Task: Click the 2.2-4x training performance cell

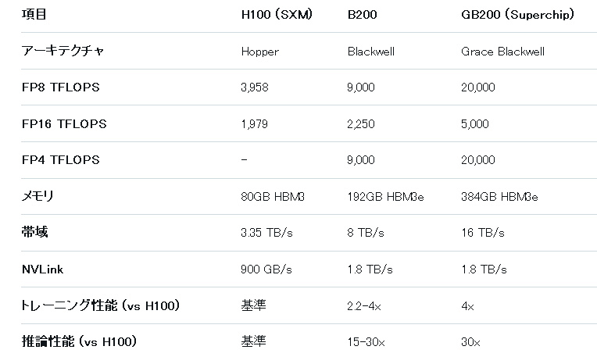Action: coord(364,305)
